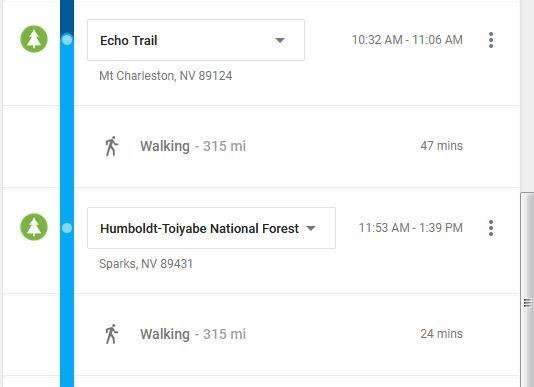Click the 47 mins duration label
The width and height of the screenshot is (534, 387).
pos(441,146)
